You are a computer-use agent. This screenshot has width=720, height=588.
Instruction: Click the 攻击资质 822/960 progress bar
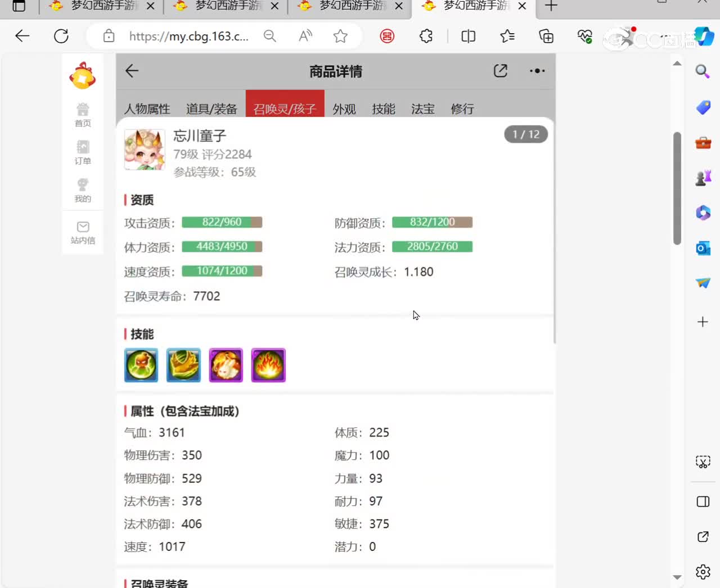coord(222,222)
